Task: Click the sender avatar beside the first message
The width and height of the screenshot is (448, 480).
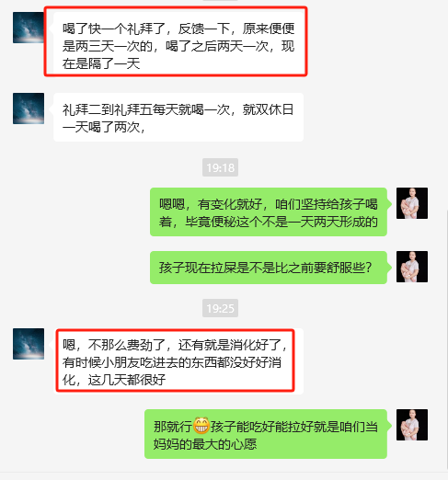Action: [x=29, y=28]
